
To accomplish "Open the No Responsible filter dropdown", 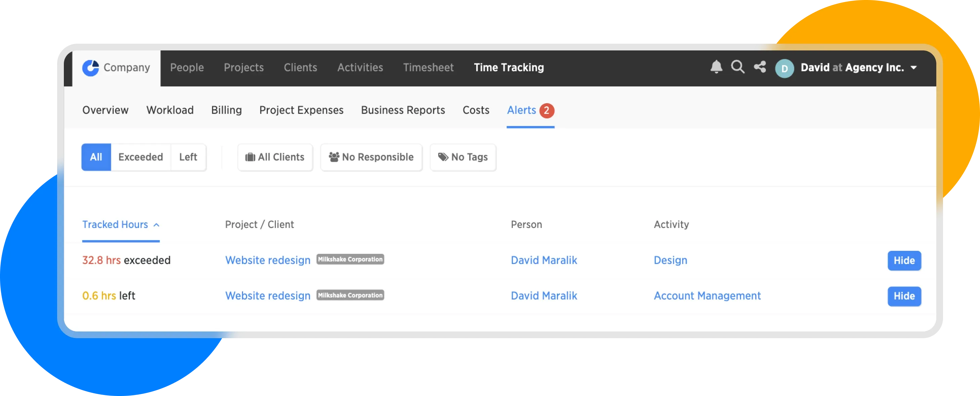I will coord(371,157).
